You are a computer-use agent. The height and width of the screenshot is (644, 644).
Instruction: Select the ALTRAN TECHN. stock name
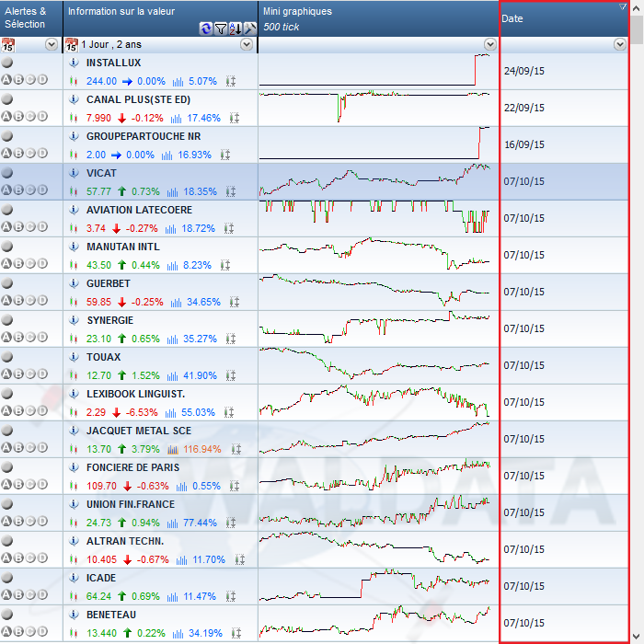[x=125, y=541]
